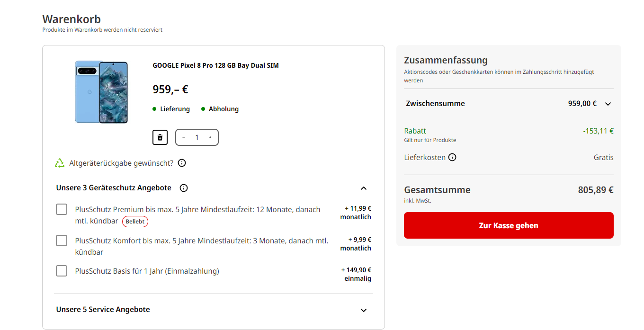Image resolution: width=644 pixels, height=330 pixels.
Task: Decrease quantity with the minus button
Action: (184, 137)
